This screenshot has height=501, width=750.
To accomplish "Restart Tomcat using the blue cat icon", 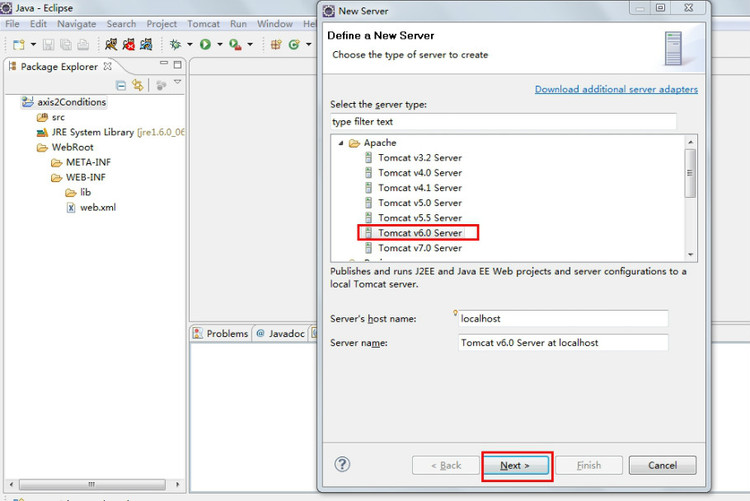I will click(x=146, y=45).
